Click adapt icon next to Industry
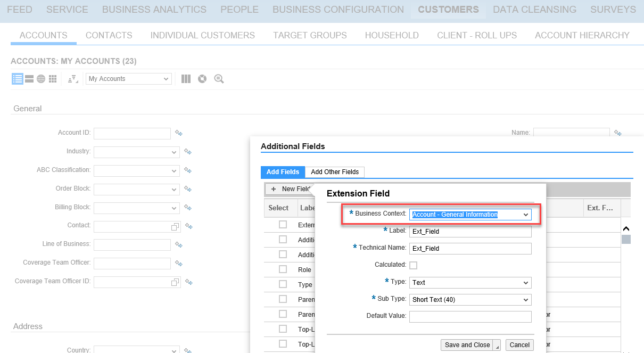 pyautogui.click(x=188, y=152)
